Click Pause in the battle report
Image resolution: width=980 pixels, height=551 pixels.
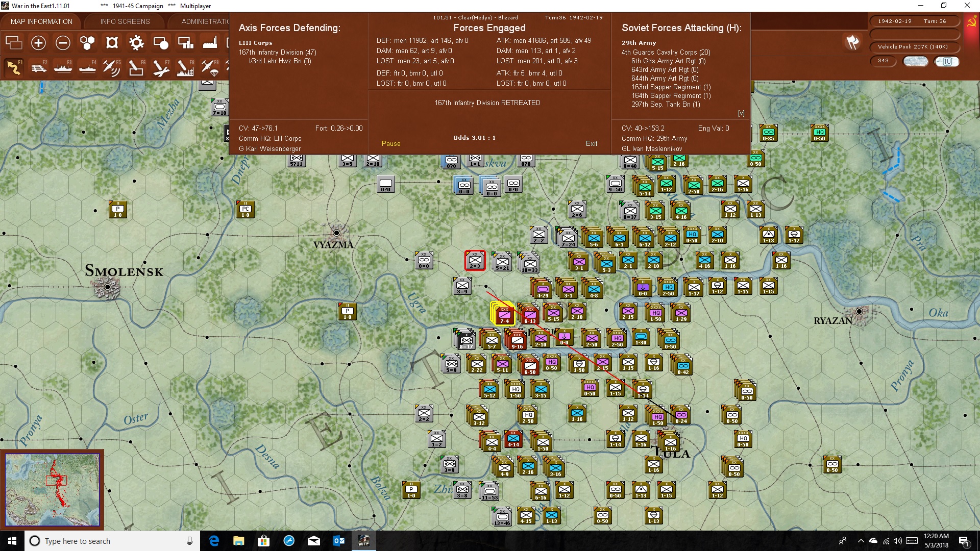[391, 143]
